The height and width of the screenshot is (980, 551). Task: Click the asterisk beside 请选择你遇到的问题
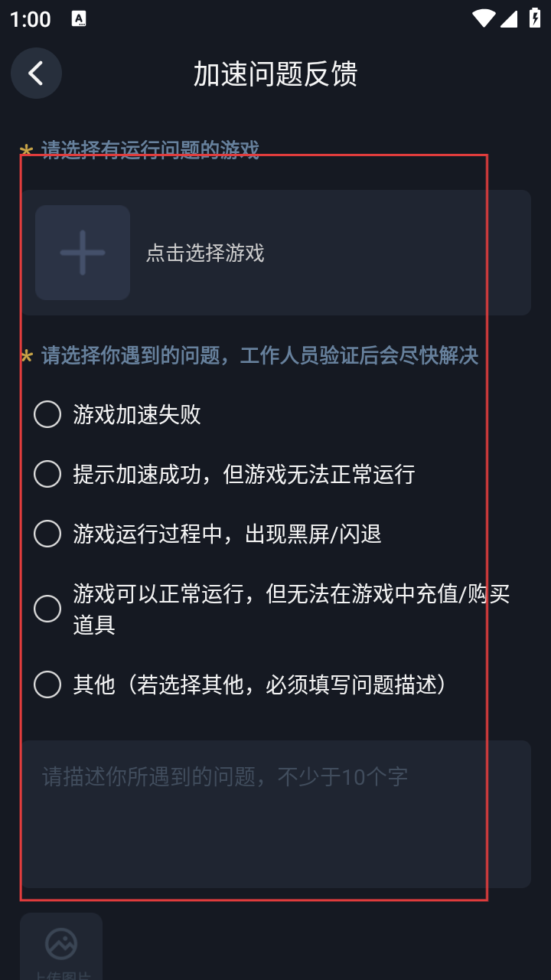pos(26,357)
